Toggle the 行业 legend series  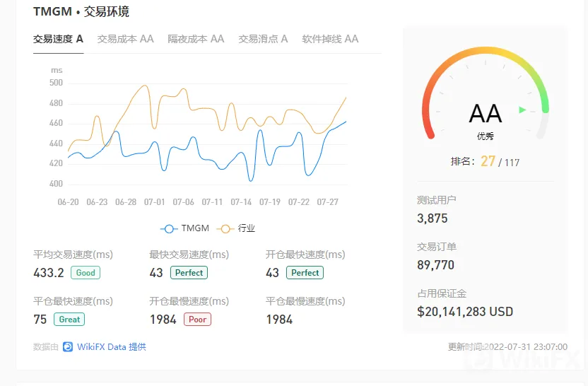click(236, 228)
